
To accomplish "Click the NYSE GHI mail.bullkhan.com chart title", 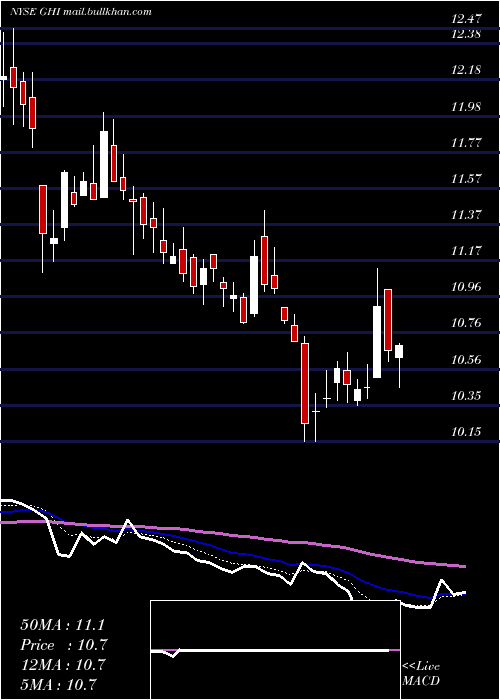I will pyautogui.click(x=80, y=12).
